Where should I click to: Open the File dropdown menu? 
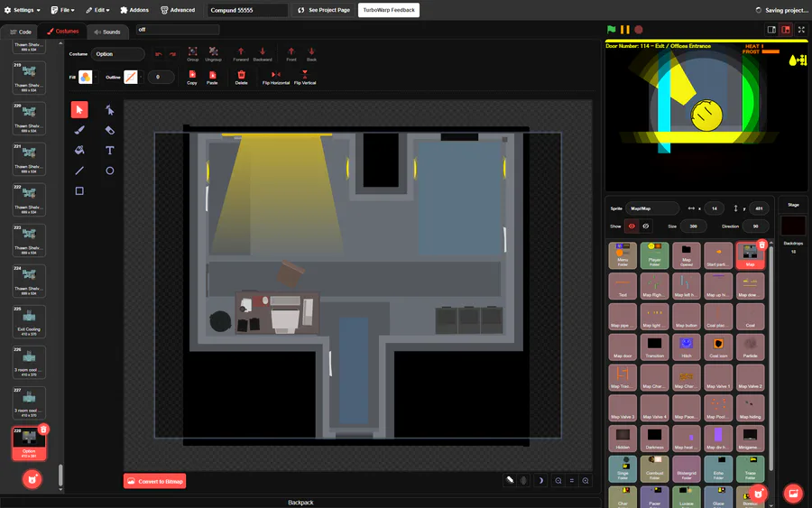coord(62,10)
